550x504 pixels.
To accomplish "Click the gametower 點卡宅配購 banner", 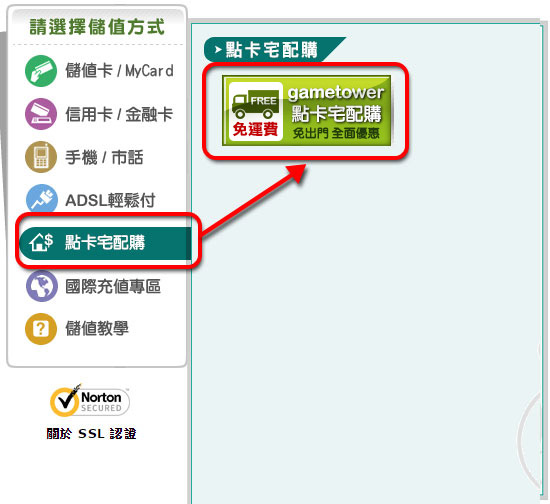I will coord(307,110).
